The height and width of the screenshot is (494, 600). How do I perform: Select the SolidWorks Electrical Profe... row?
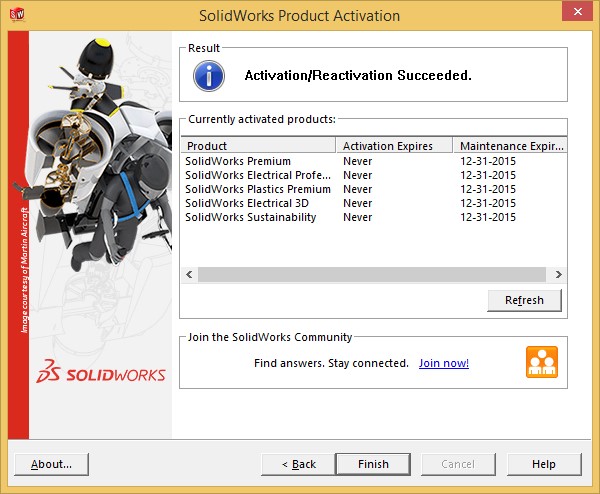(374, 175)
